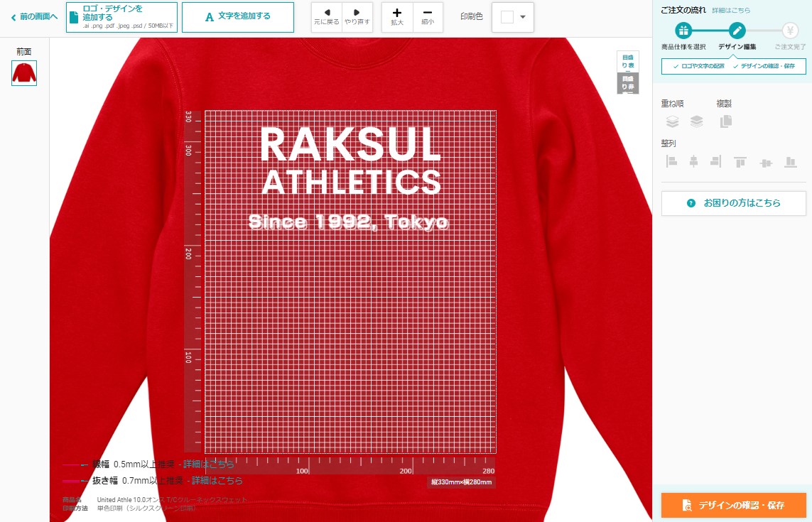The width and height of the screenshot is (812, 522).
Task: Click the 縦330mm×横280mm size label
Action: (x=461, y=482)
